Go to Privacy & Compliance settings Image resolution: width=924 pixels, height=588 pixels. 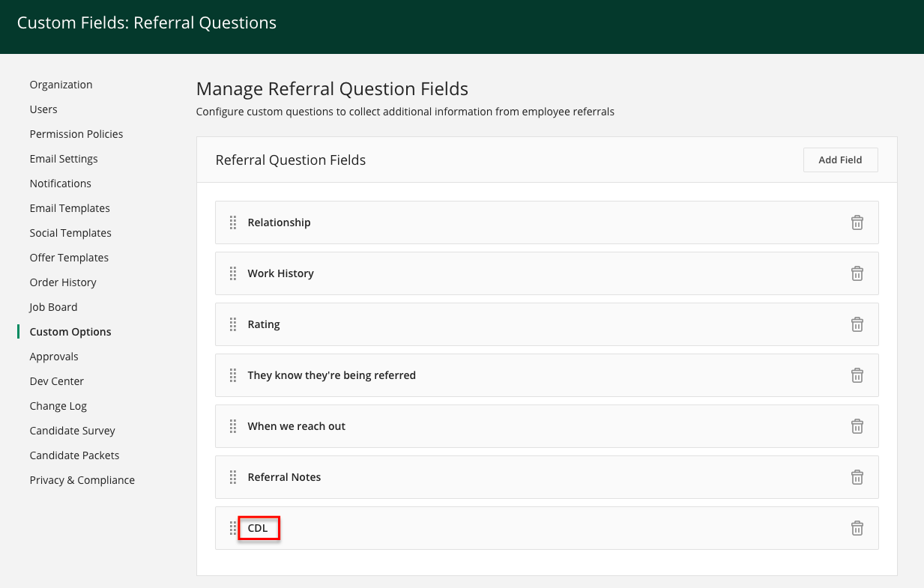pos(82,479)
